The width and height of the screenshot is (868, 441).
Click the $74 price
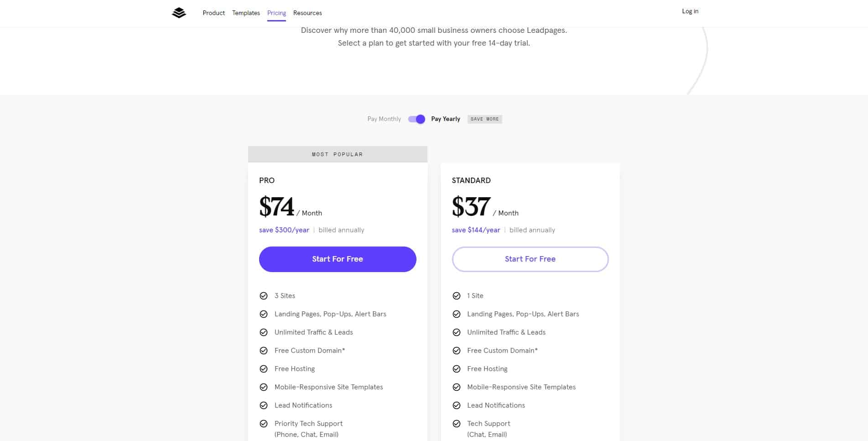pyautogui.click(x=276, y=206)
